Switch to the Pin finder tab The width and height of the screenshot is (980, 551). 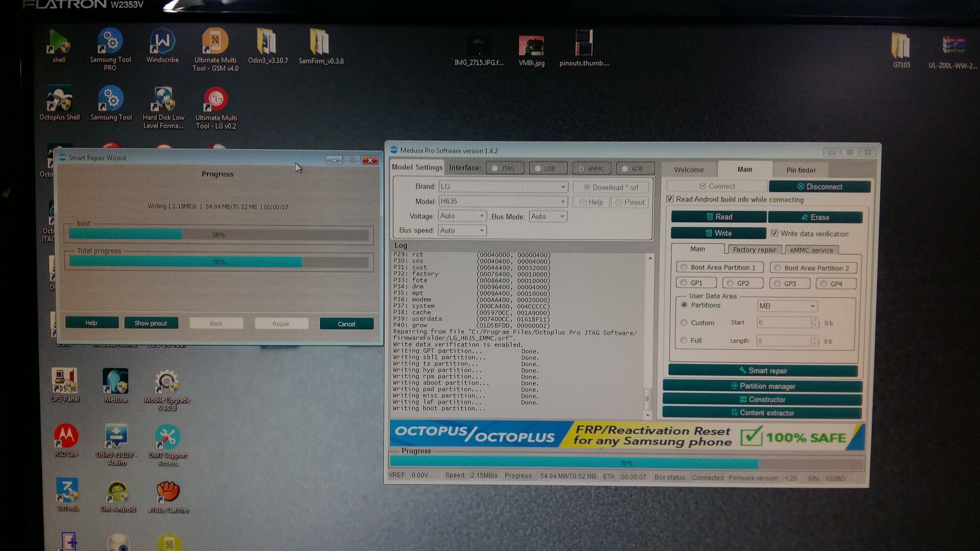pyautogui.click(x=801, y=170)
